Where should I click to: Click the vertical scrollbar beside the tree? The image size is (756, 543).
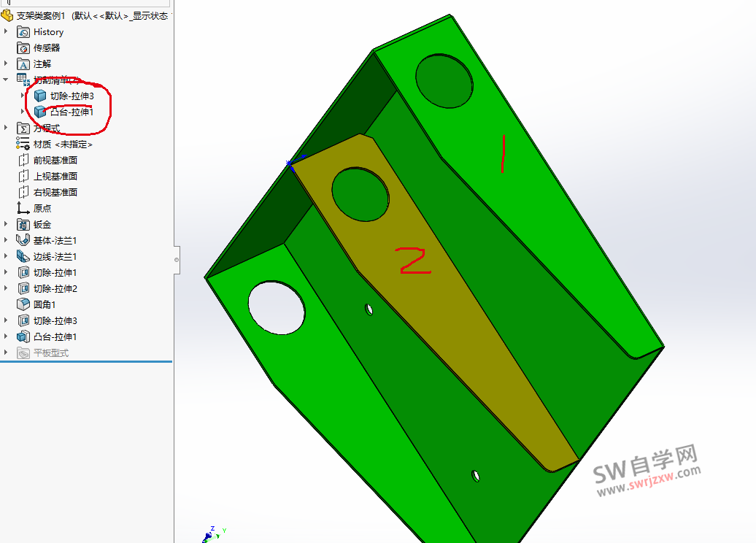tap(176, 259)
